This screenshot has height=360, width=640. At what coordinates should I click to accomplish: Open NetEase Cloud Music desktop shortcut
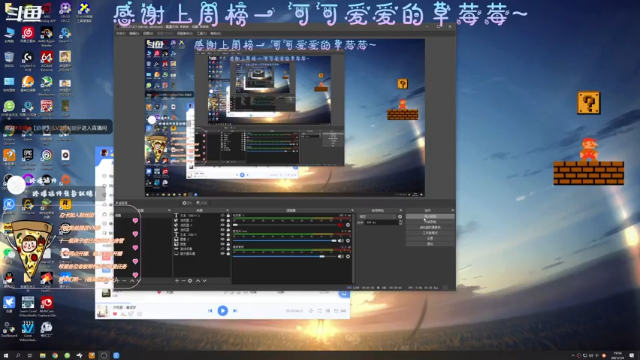[28, 35]
